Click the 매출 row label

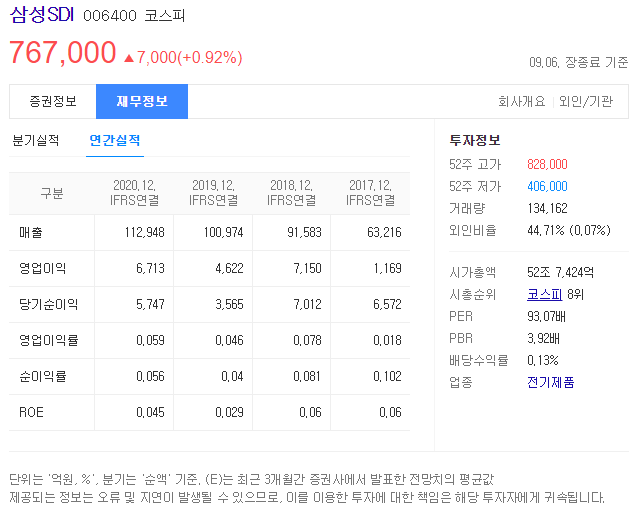click(x=31, y=232)
